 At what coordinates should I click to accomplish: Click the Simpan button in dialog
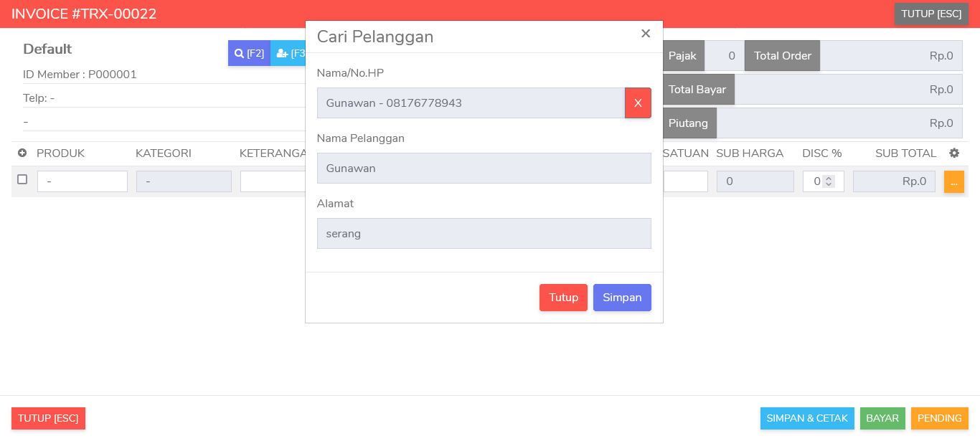coord(622,298)
